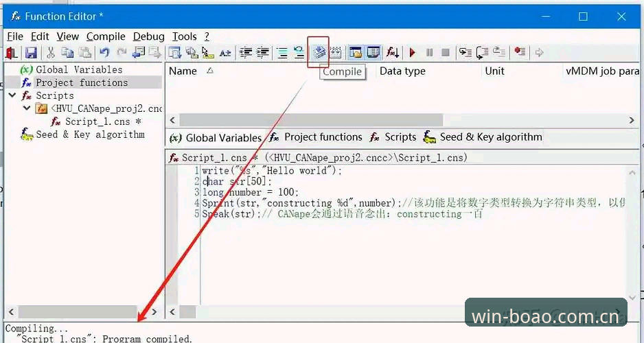Open the Edit menu
This screenshot has width=644, height=343.
coord(40,36)
